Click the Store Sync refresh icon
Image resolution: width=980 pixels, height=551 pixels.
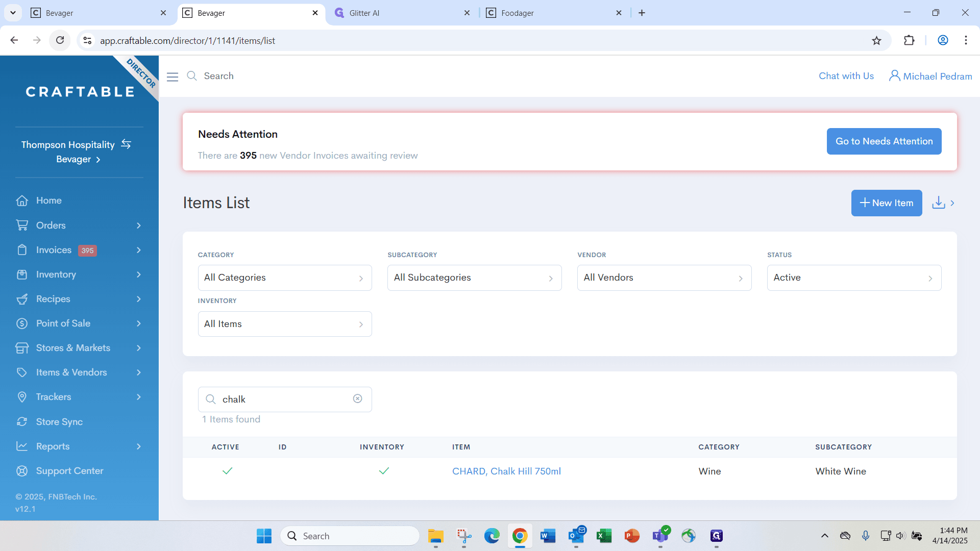pos(22,421)
